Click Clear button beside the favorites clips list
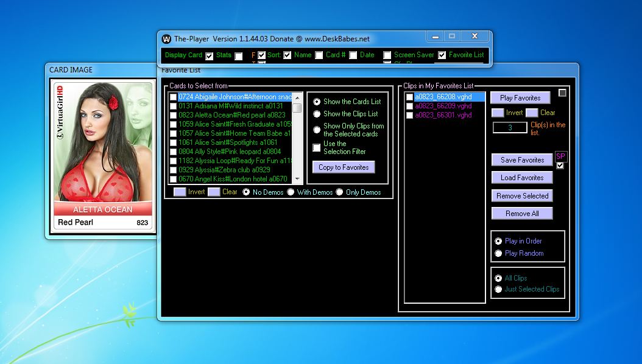The image size is (642, 364). click(x=532, y=113)
